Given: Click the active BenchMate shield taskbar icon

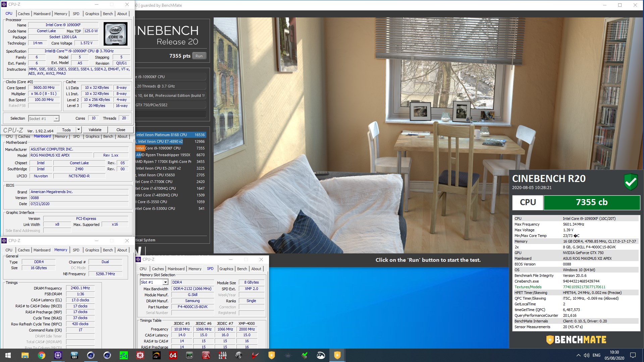Looking at the screenshot, I should [337, 355].
